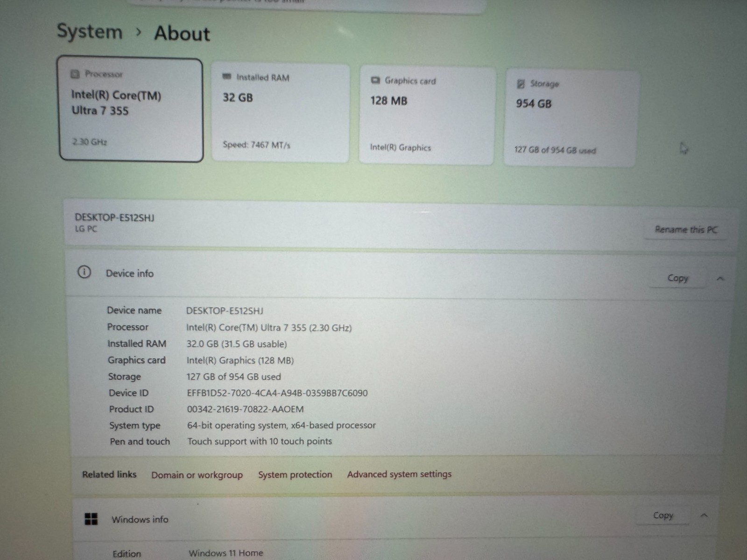Click the 2.30 GHz text in Processor card
The width and height of the screenshot is (747, 560).
pos(90,141)
